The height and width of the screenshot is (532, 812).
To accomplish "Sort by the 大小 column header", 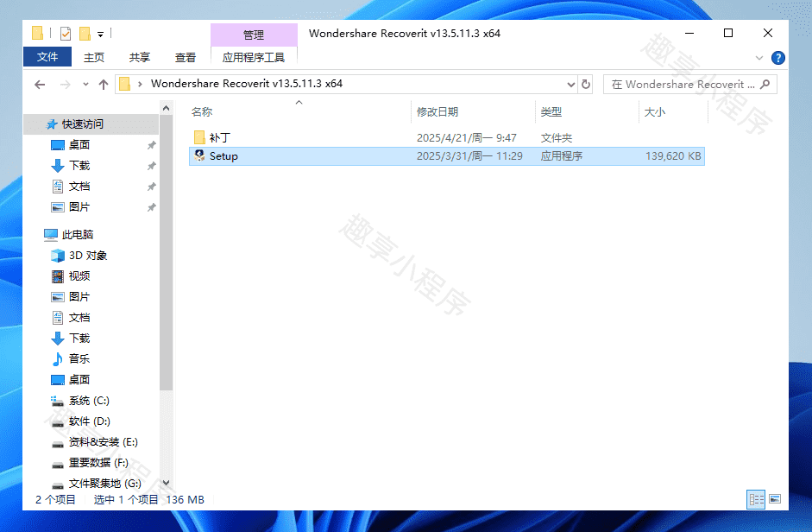I will [x=655, y=112].
